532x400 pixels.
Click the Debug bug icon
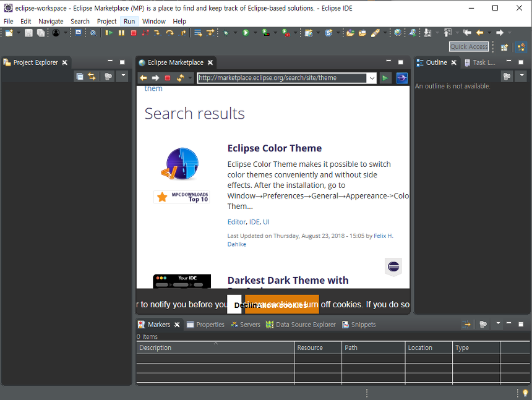pos(226,33)
